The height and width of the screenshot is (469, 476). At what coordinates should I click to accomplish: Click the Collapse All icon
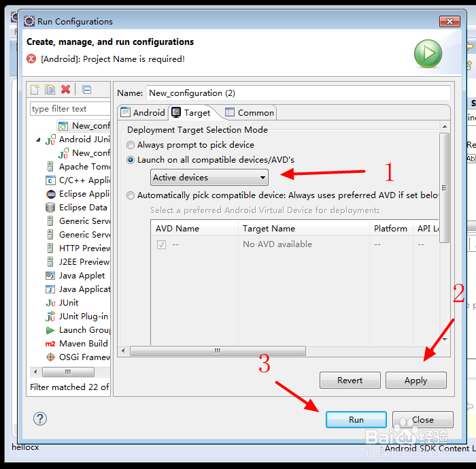tap(87, 90)
